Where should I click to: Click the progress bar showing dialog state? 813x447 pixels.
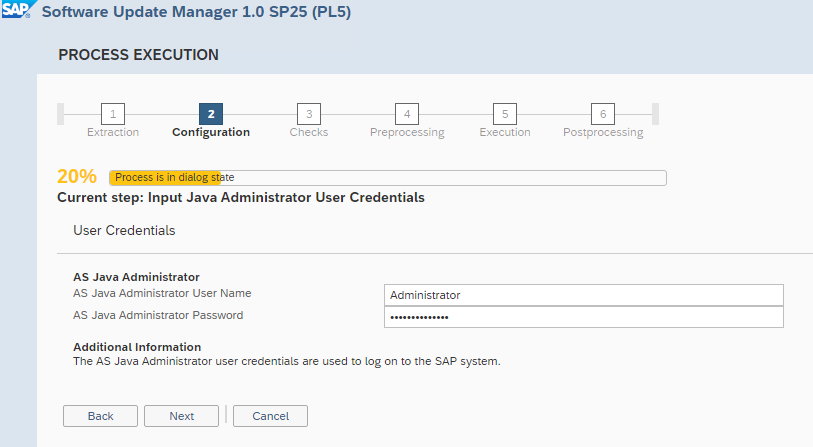387,178
